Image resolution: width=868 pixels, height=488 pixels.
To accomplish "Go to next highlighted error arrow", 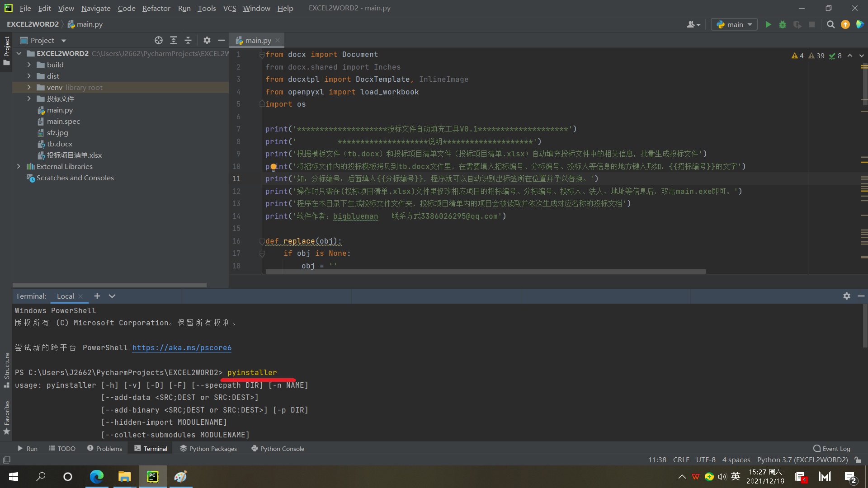I will [x=861, y=56].
